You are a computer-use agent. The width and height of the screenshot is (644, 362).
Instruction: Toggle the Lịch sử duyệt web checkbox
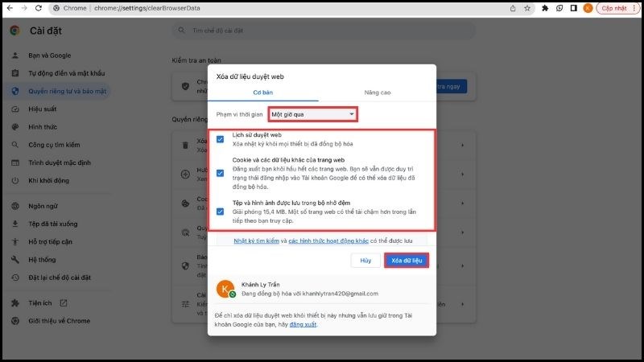(220, 139)
